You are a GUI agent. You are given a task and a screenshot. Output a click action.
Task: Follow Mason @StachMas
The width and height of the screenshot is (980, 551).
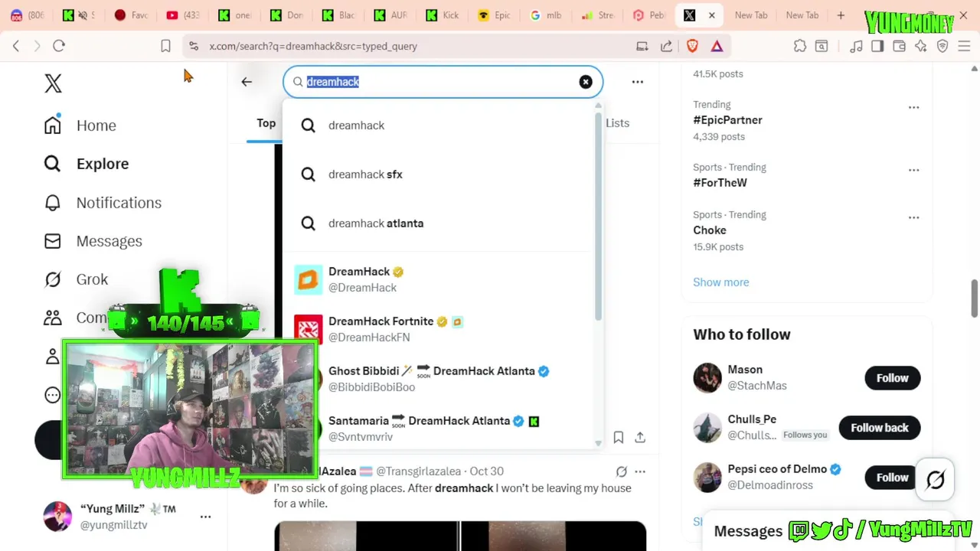pos(892,378)
